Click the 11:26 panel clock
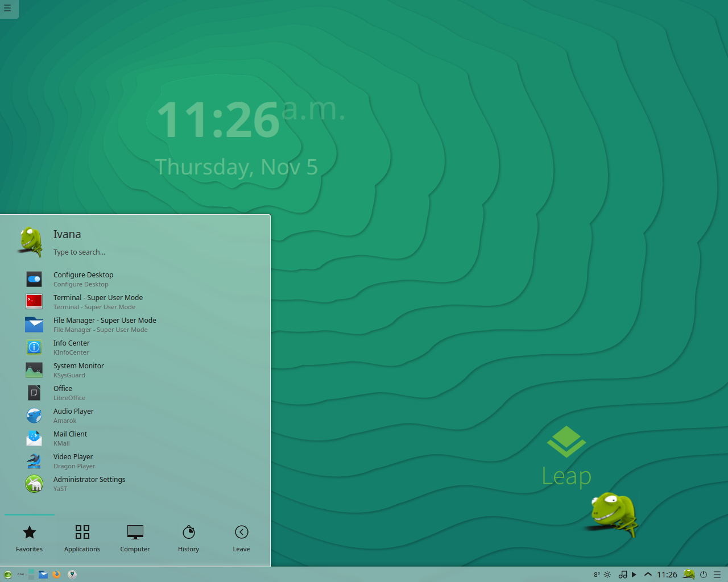Image resolution: width=728 pixels, height=582 pixels. pos(667,575)
